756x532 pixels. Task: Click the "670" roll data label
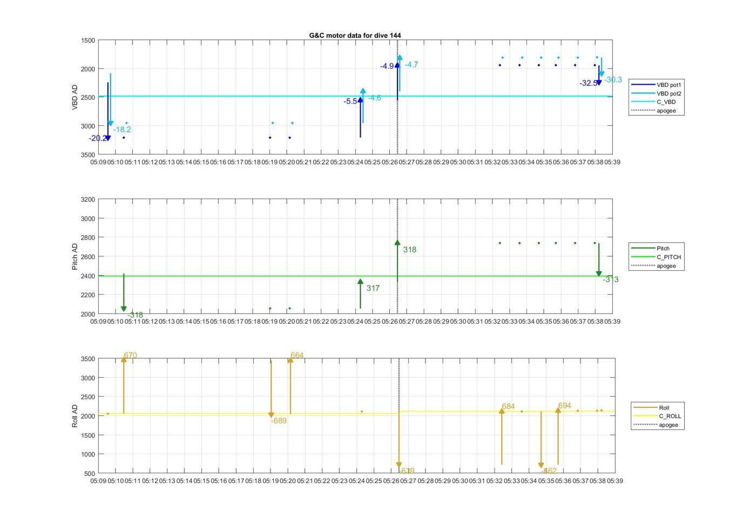pos(130,356)
